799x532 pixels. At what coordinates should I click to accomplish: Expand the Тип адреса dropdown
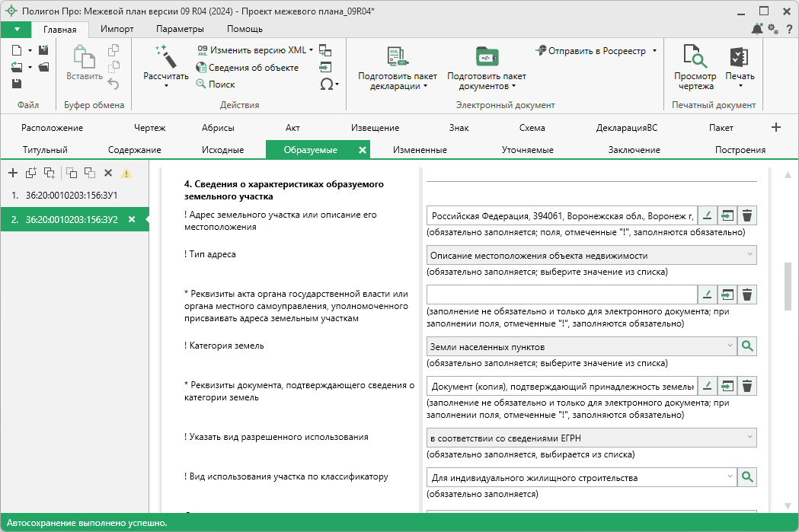[x=749, y=255]
